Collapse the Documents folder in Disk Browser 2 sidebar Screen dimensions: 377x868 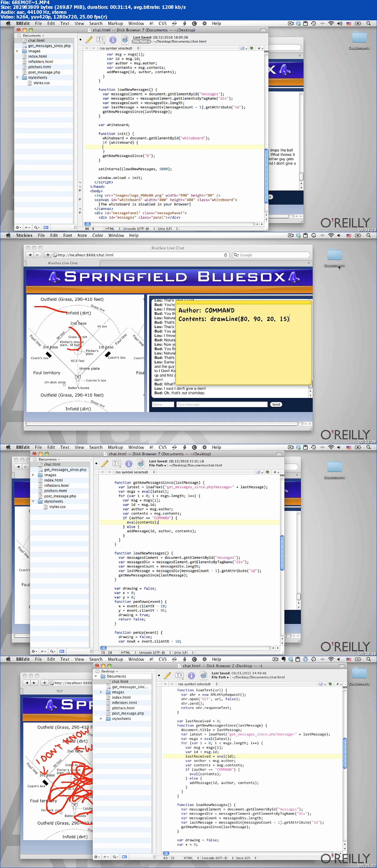point(96,677)
